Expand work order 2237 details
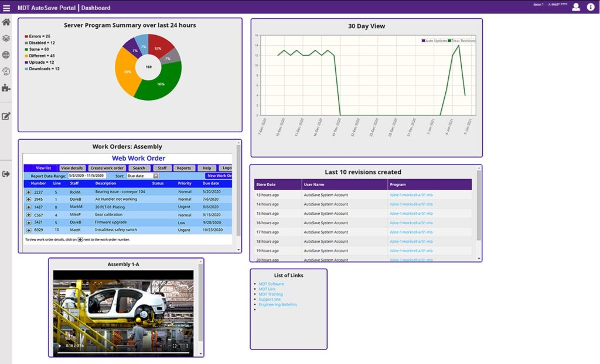 click(28, 192)
